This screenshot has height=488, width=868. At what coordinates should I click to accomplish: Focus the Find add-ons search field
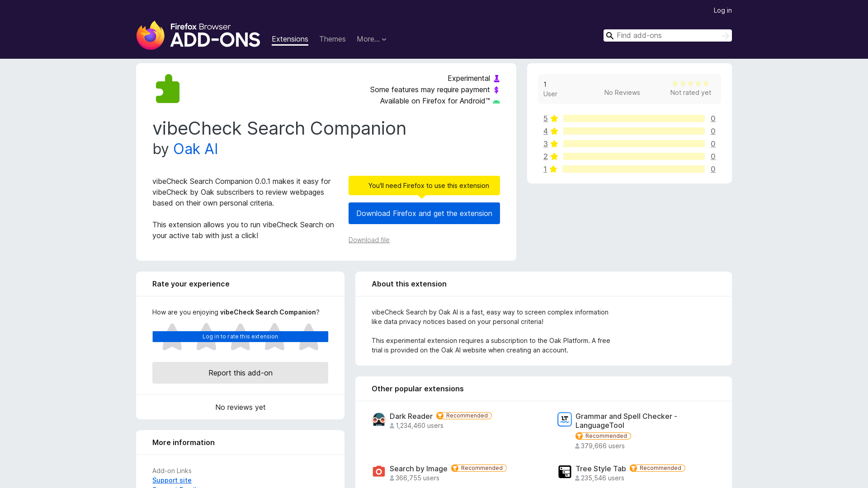(x=667, y=36)
